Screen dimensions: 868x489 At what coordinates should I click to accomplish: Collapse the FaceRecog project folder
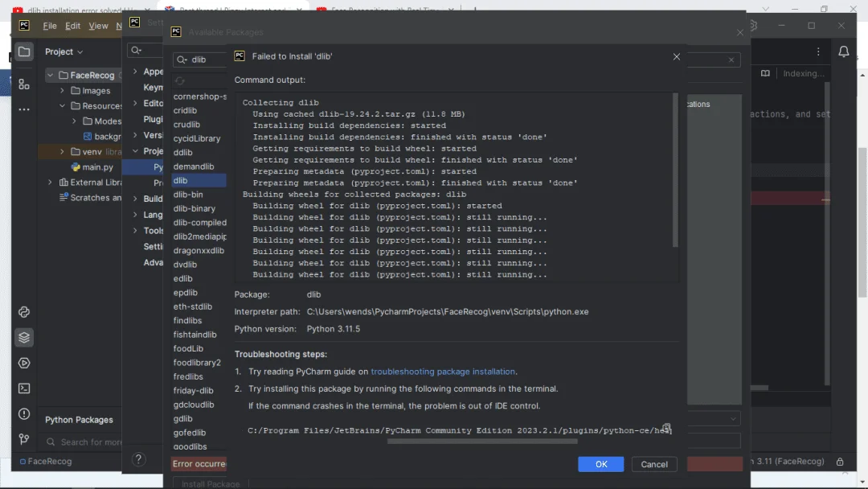[x=51, y=75]
